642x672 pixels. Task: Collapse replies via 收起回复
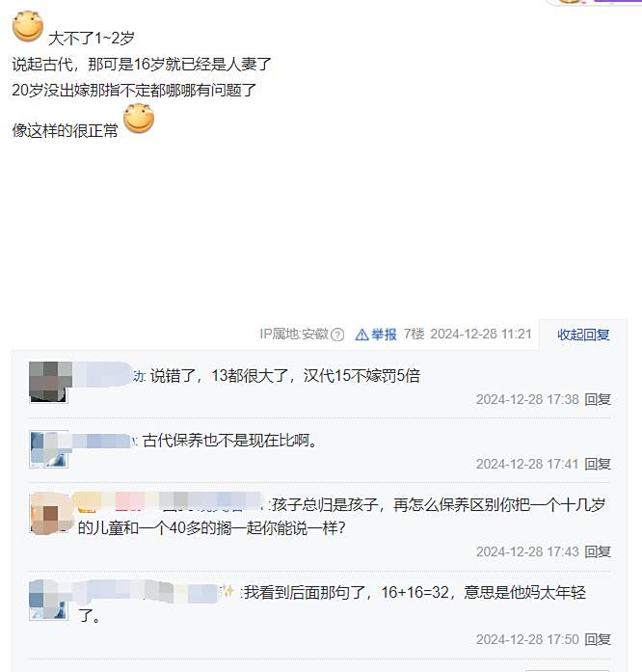583,335
